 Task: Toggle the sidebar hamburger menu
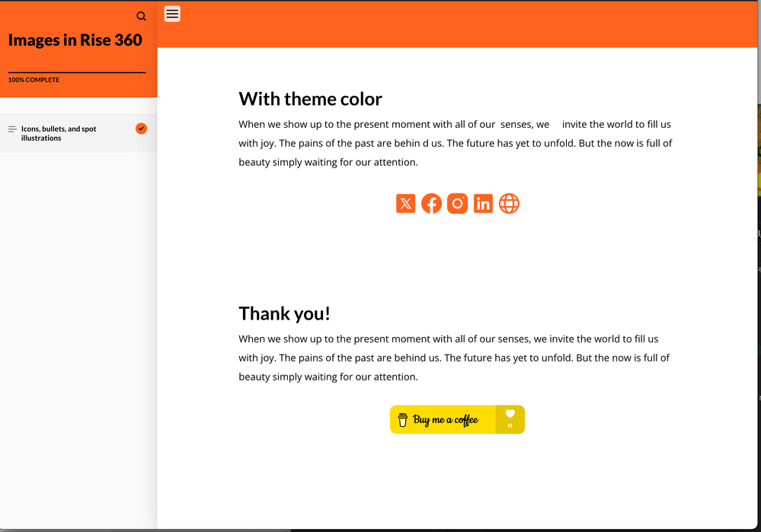click(172, 14)
